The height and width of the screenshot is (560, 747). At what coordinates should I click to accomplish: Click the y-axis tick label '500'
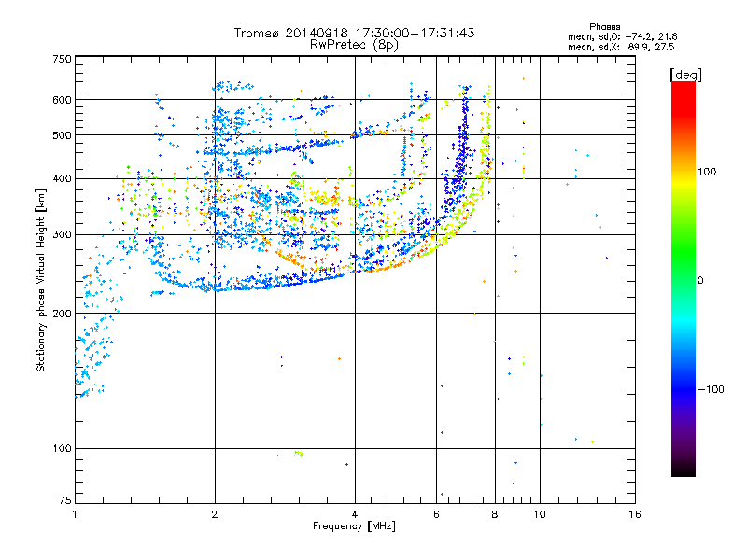coord(62,135)
